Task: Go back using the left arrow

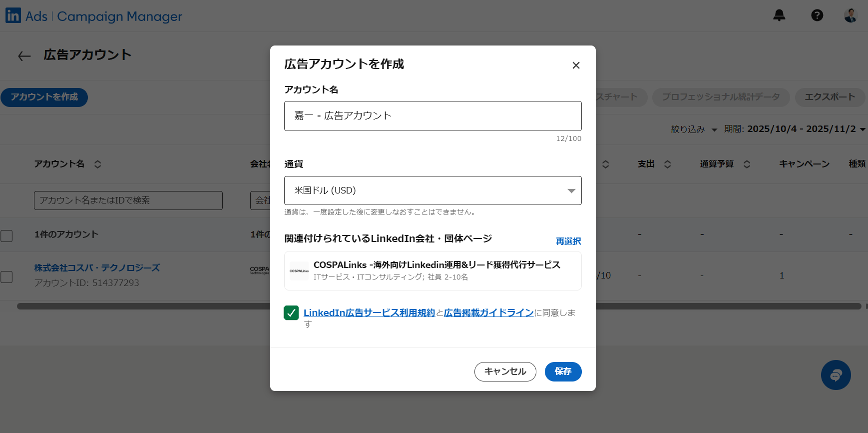Action: click(24, 56)
